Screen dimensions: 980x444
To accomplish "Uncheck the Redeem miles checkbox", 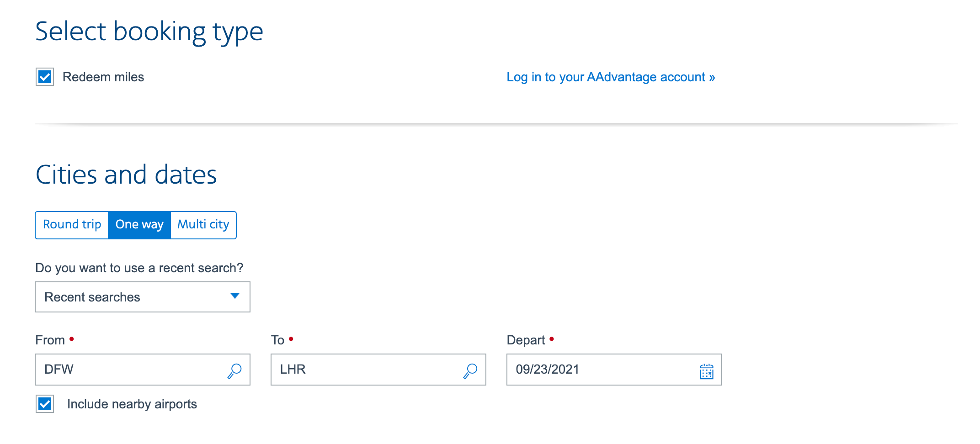I will 45,77.
